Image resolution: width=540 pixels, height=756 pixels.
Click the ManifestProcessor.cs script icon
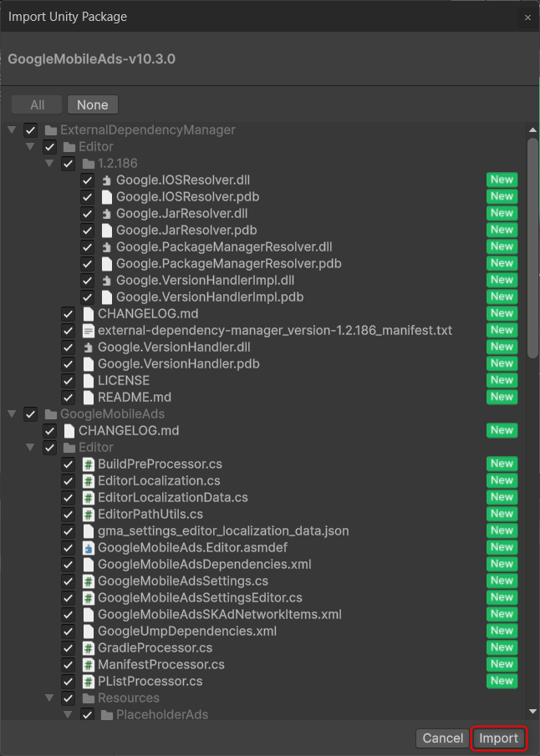[x=89, y=665]
